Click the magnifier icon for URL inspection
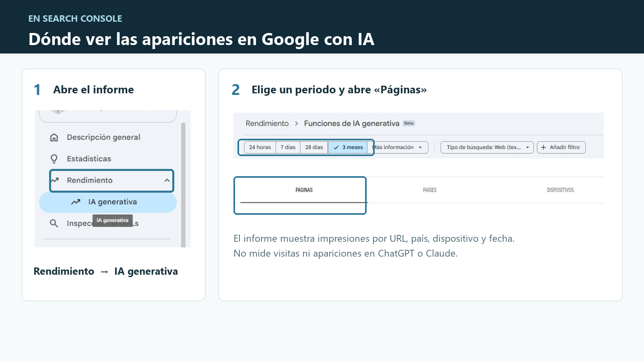 pyautogui.click(x=54, y=223)
